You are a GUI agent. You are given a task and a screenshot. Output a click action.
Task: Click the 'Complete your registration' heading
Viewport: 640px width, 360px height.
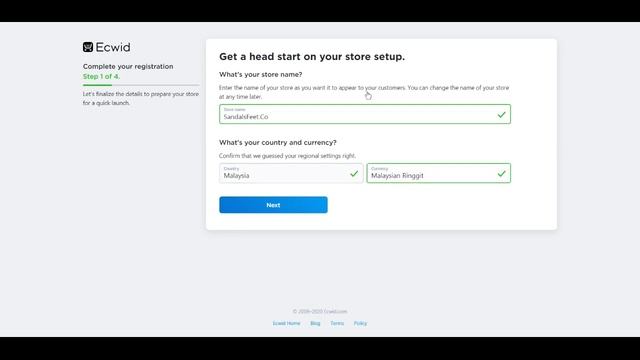(x=128, y=66)
